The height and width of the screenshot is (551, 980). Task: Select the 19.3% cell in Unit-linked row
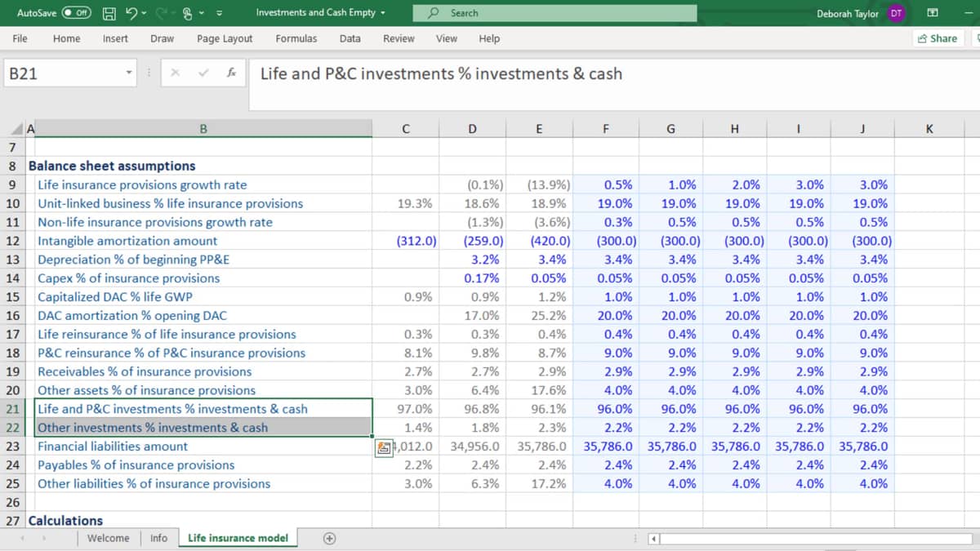point(406,203)
